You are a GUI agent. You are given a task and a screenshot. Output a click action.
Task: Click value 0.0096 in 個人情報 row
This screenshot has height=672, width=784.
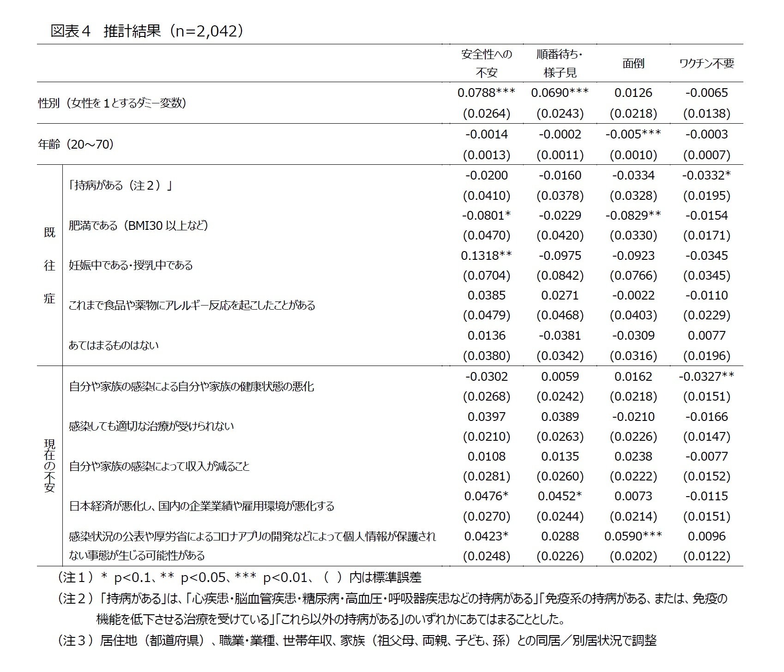pos(706,536)
